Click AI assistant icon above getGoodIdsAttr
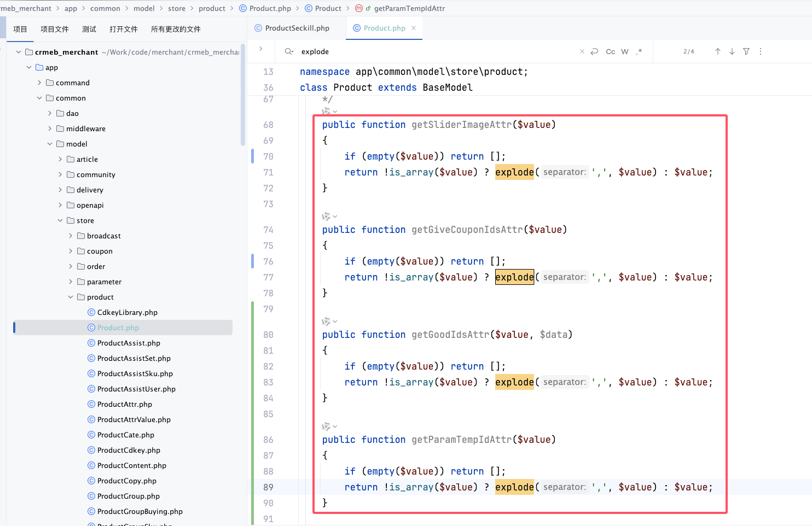The width and height of the screenshot is (812, 526). click(326, 322)
